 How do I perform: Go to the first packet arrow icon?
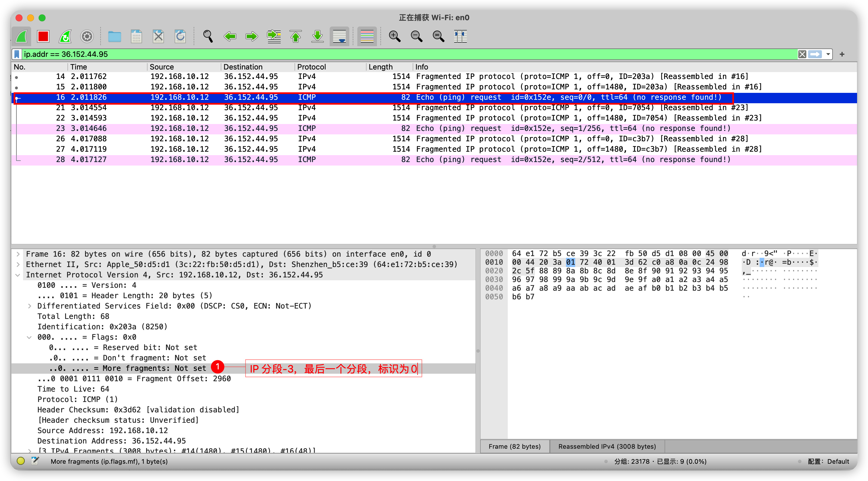pos(295,36)
